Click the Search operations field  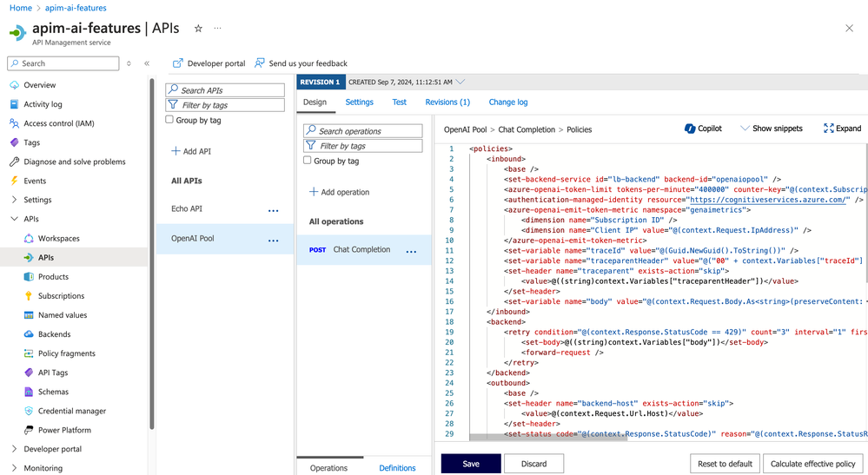coord(363,131)
